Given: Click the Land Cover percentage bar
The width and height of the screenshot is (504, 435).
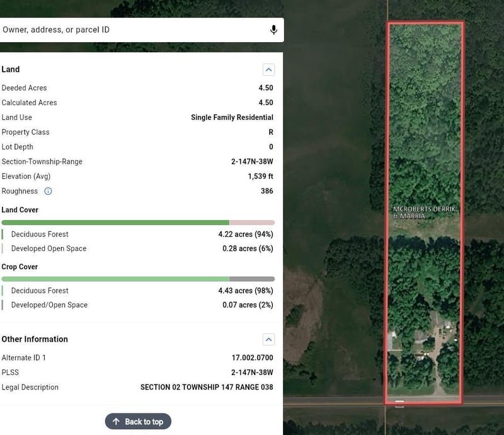Looking at the screenshot, I should (138, 223).
